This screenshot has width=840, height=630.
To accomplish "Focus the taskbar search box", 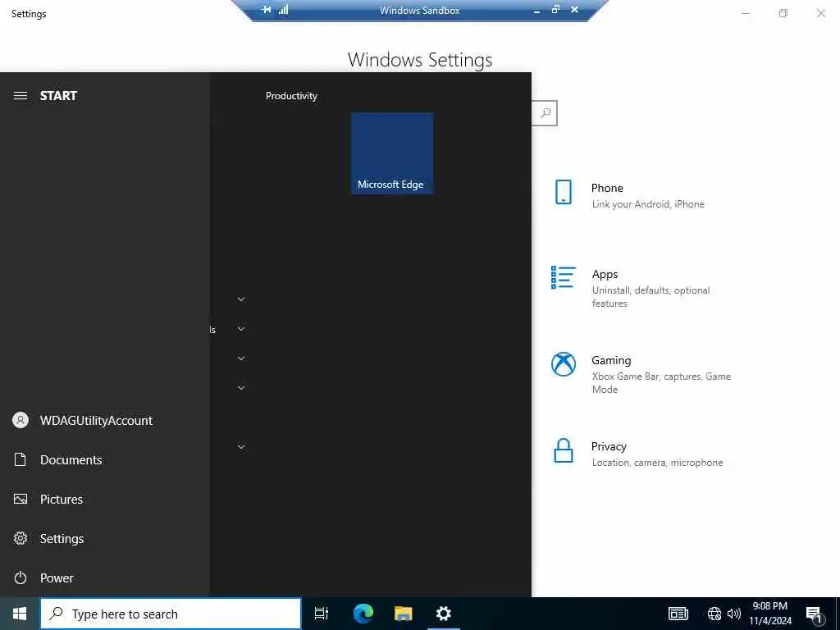I will pos(171,614).
